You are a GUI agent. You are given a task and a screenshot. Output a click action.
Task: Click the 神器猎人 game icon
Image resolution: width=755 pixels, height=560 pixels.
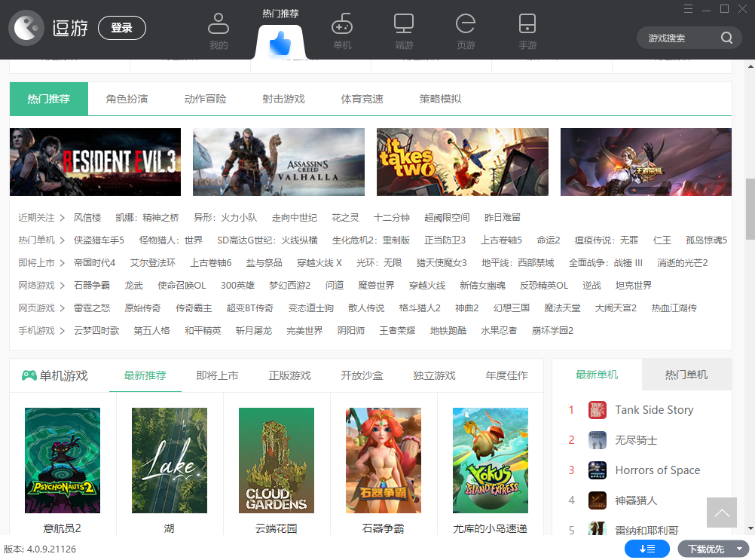tap(598, 500)
